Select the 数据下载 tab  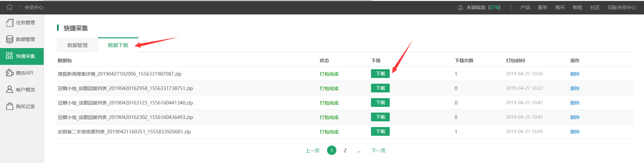[118, 45]
